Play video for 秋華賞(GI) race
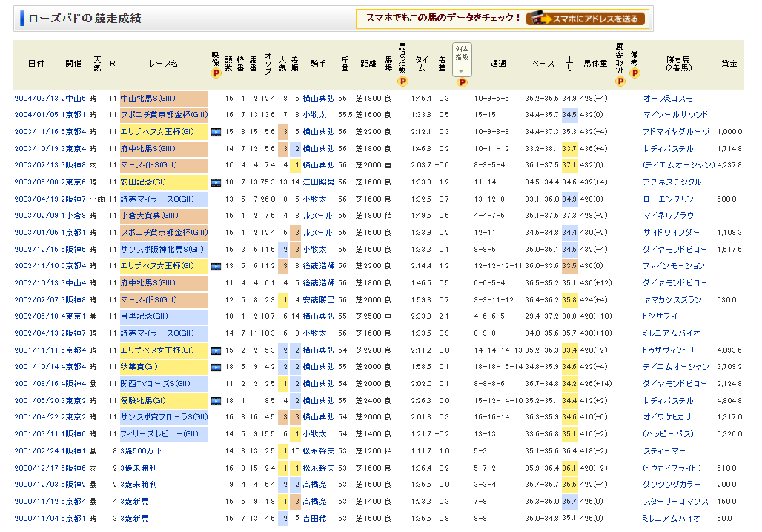762x532 pixels. [216, 368]
